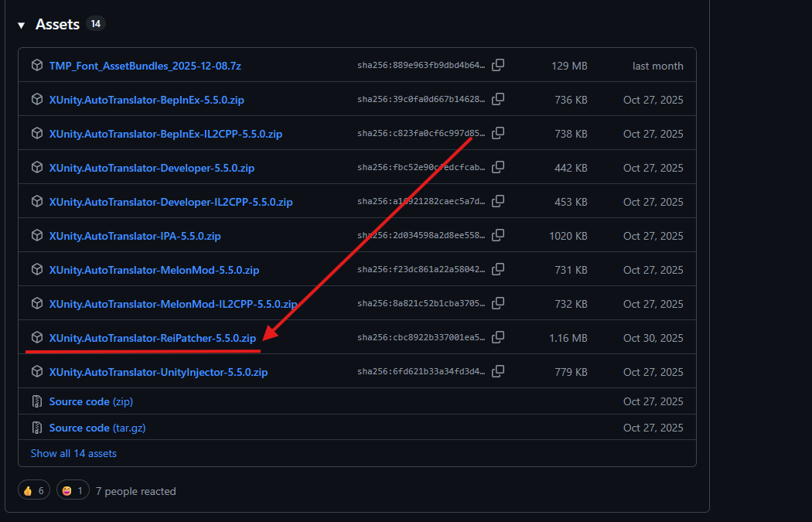Click sha256:6fd621b33a34fd3d4 hash text
Viewport: 812px width, 522px height.
pos(421,371)
